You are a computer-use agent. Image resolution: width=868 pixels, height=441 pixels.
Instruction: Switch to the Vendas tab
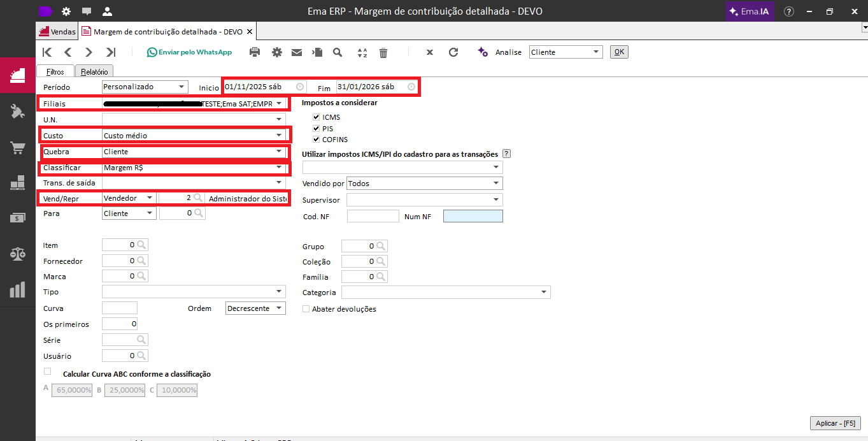pyautogui.click(x=57, y=32)
